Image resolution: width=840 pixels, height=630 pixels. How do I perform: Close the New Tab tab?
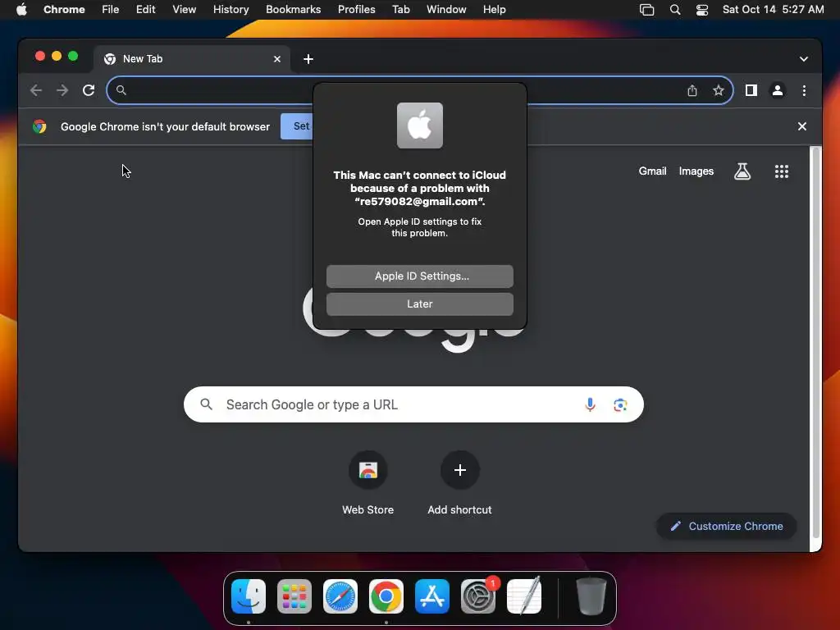[277, 59]
